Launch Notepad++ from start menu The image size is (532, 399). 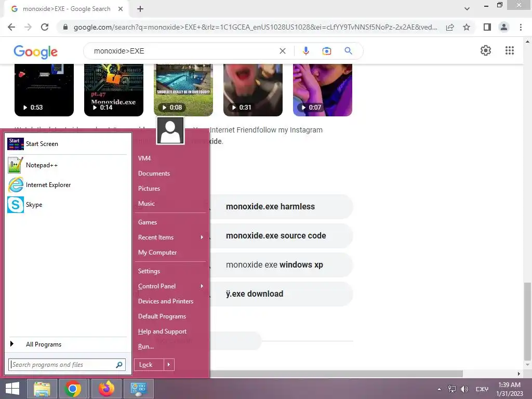(x=67, y=165)
